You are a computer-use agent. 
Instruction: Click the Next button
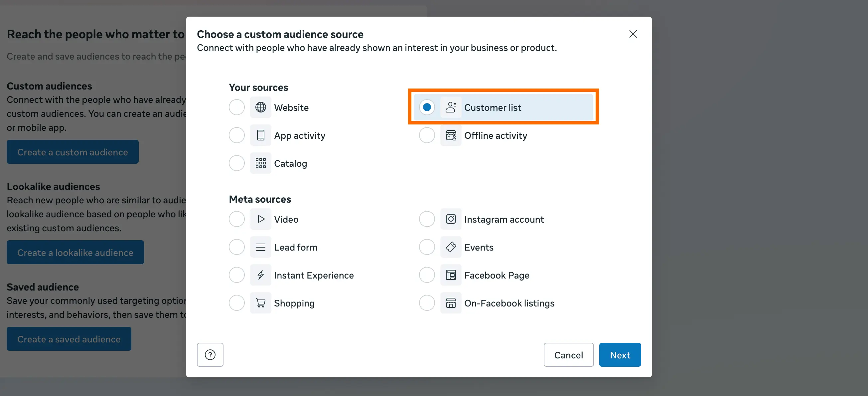click(x=620, y=354)
